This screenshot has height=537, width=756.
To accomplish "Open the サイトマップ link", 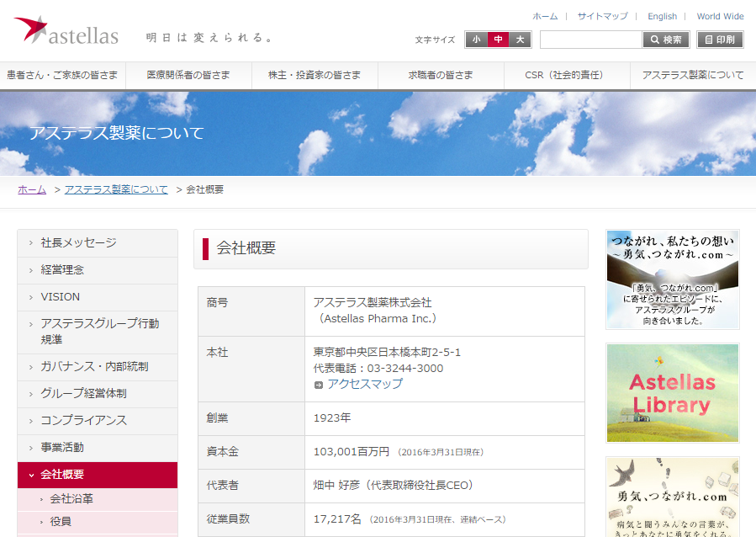I will pos(603,16).
